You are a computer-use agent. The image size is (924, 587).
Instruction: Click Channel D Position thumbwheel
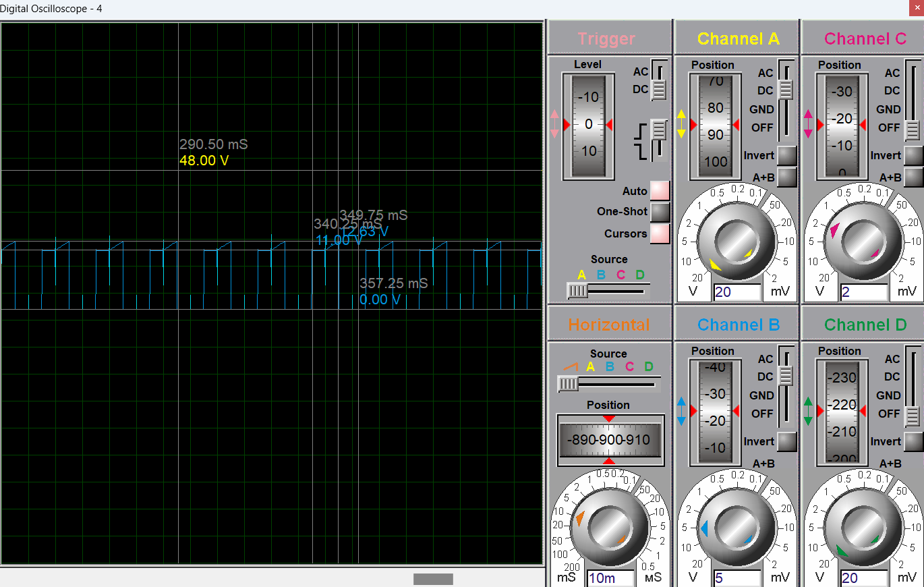click(x=842, y=412)
